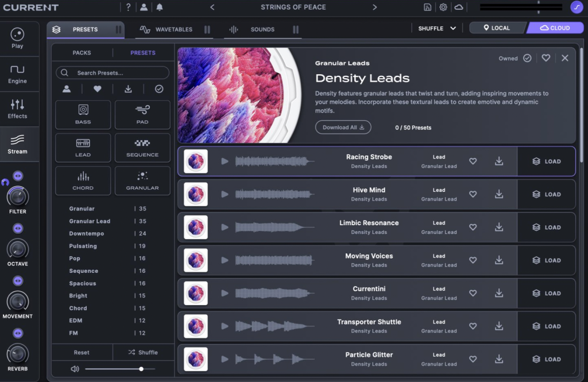Switch to the Wavetables tab
Image resolution: width=588 pixels, height=382 pixels.
pyautogui.click(x=174, y=29)
